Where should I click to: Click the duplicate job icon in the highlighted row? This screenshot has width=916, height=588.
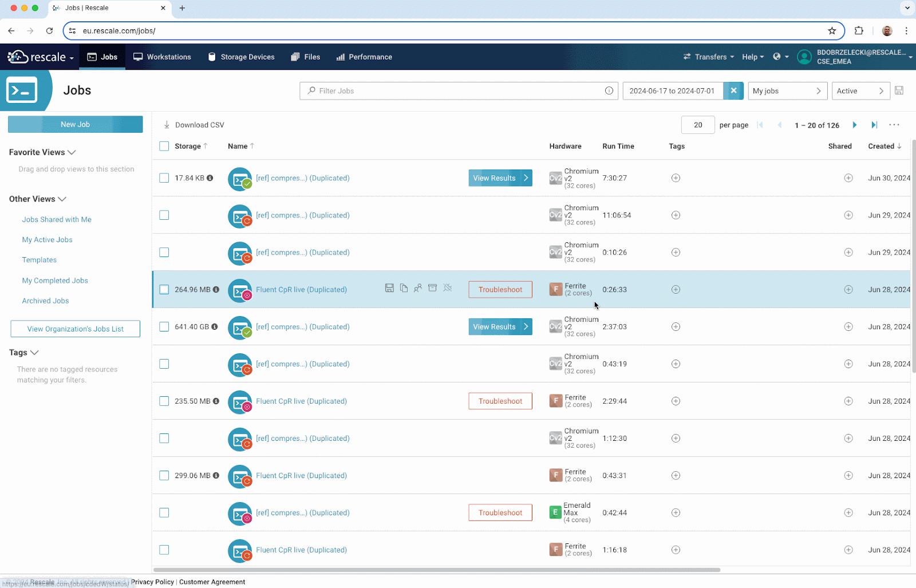click(404, 288)
